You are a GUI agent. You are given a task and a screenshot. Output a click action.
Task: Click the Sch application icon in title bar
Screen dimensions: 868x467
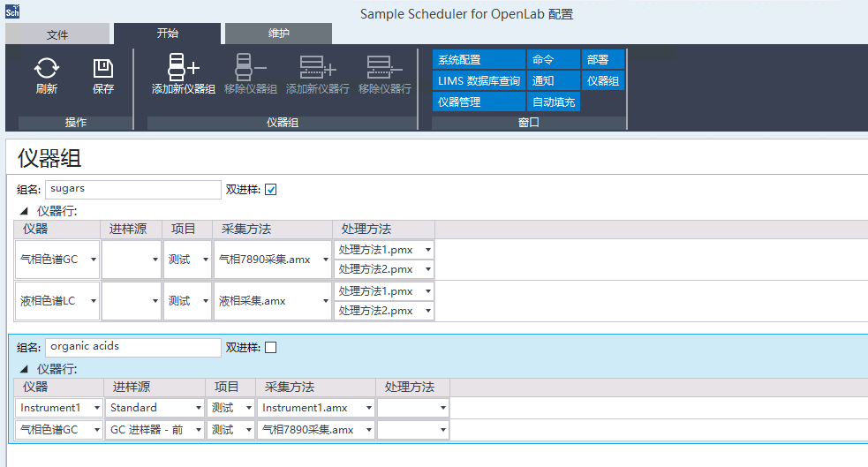click(12, 11)
